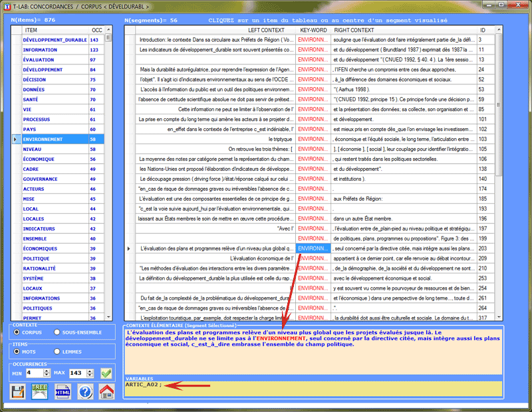Click inside the MIN occurrences field
This screenshot has height=412, width=532.
coord(35,373)
